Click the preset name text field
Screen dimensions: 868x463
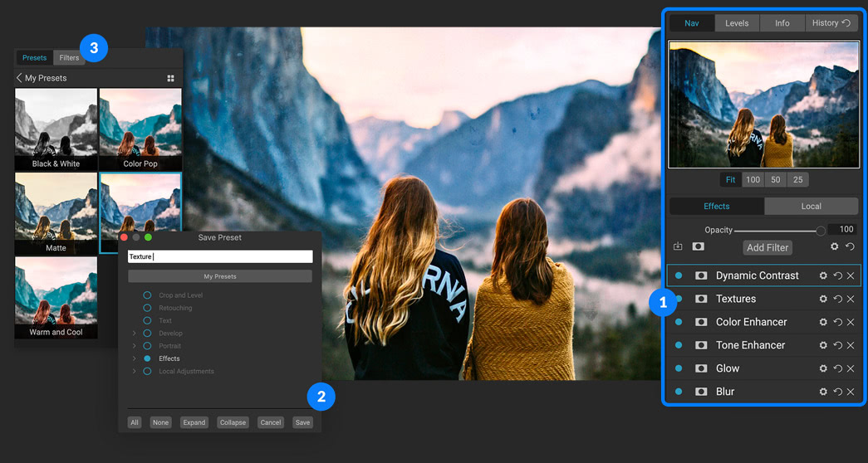coord(220,256)
